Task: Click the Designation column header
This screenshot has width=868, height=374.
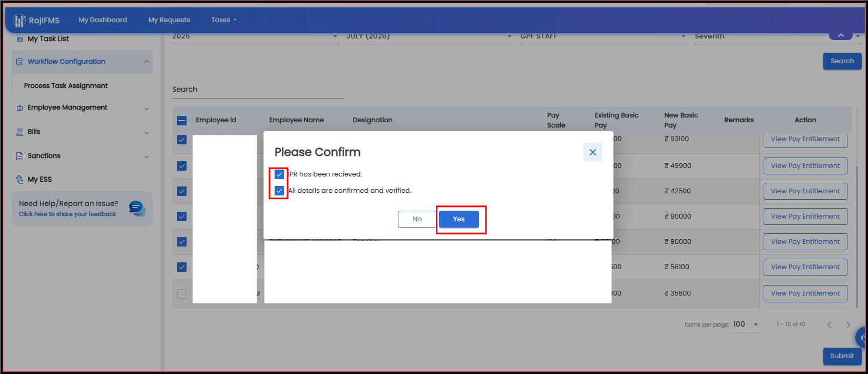Action: [373, 120]
